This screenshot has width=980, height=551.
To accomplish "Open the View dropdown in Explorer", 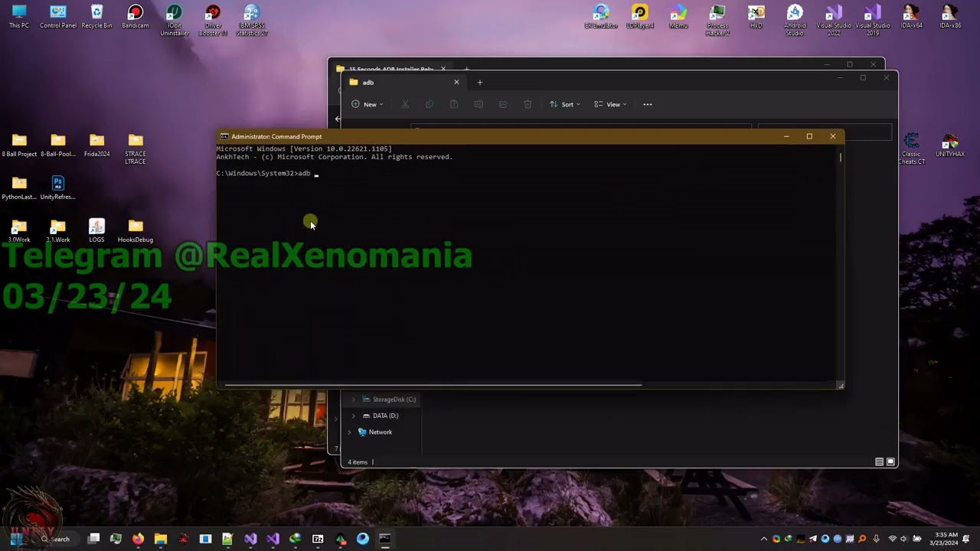I will pos(610,104).
